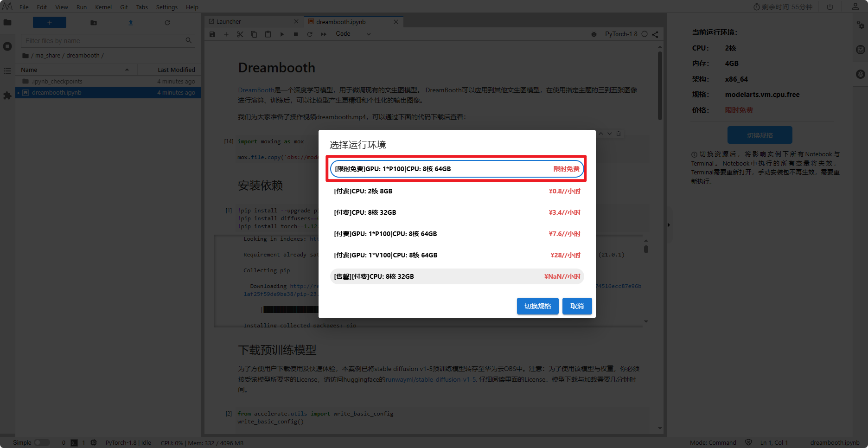Select dreambooth.ipynb in file list

(x=108, y=93)
